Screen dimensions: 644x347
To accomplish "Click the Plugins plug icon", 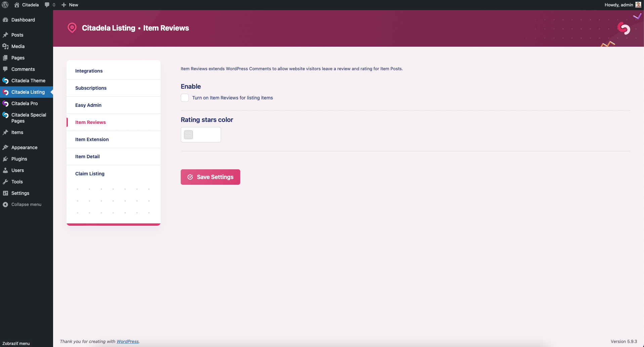I will (x=5, y=159).
